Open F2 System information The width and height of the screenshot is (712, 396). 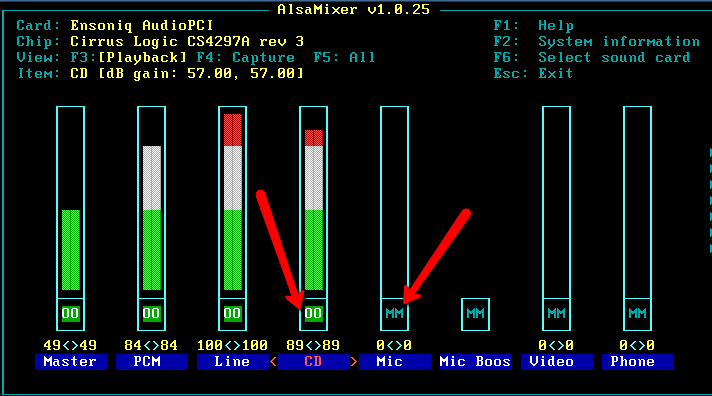(597, 42)
